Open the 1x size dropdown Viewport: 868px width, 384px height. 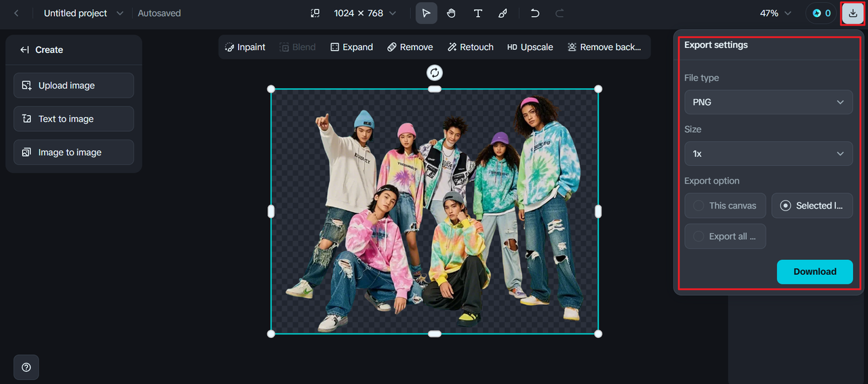[x=768, y=154]
